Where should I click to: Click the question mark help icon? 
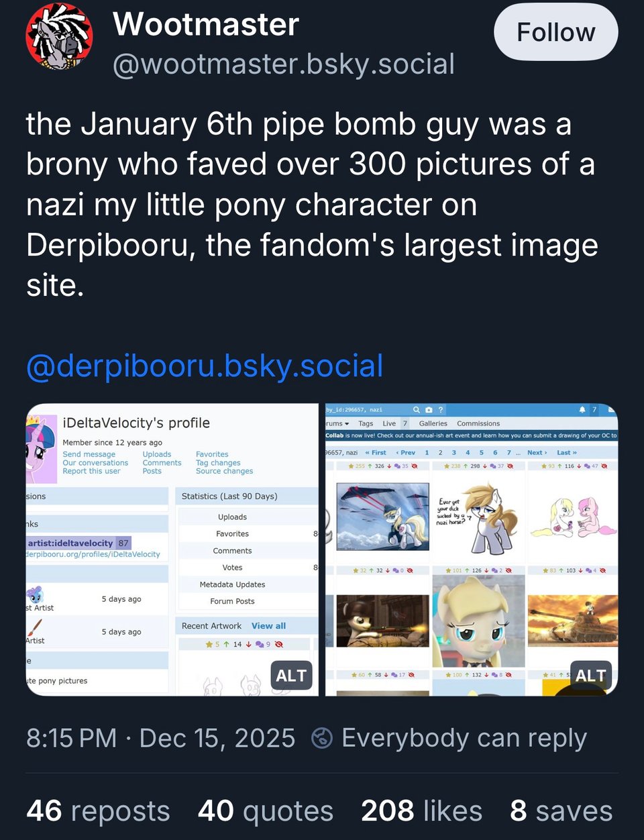[x=441, y=409]
